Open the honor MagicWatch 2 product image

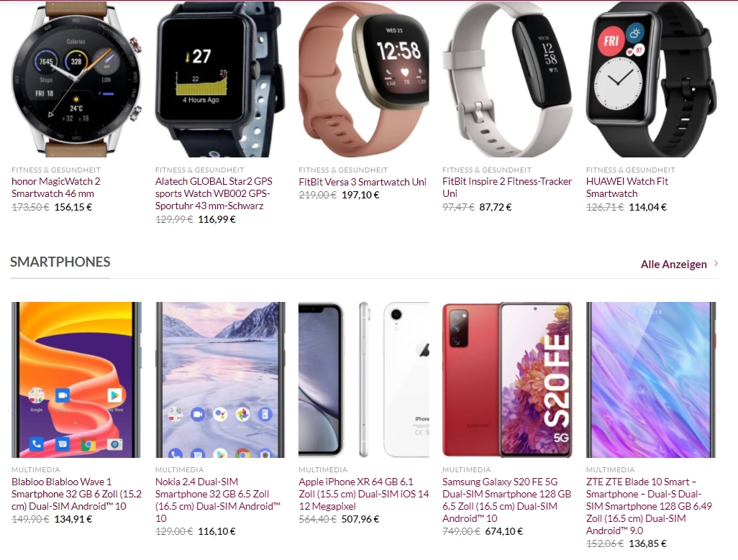76,79
